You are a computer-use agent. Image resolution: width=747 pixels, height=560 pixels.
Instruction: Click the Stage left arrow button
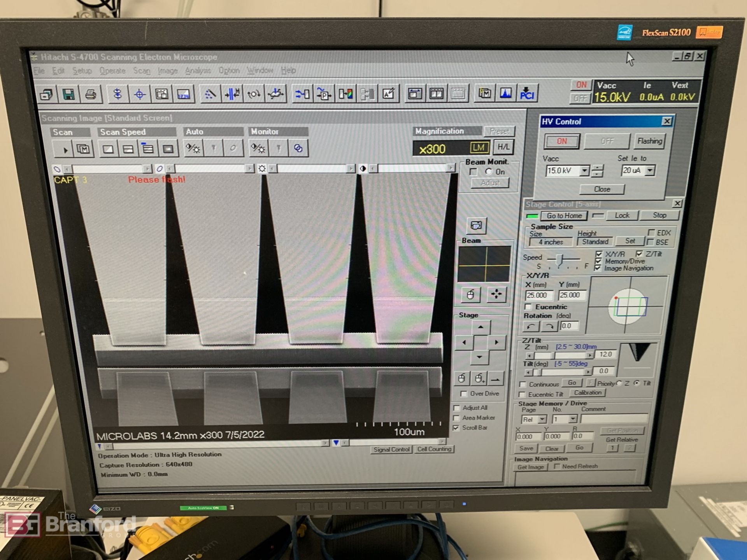coord(464,343)
